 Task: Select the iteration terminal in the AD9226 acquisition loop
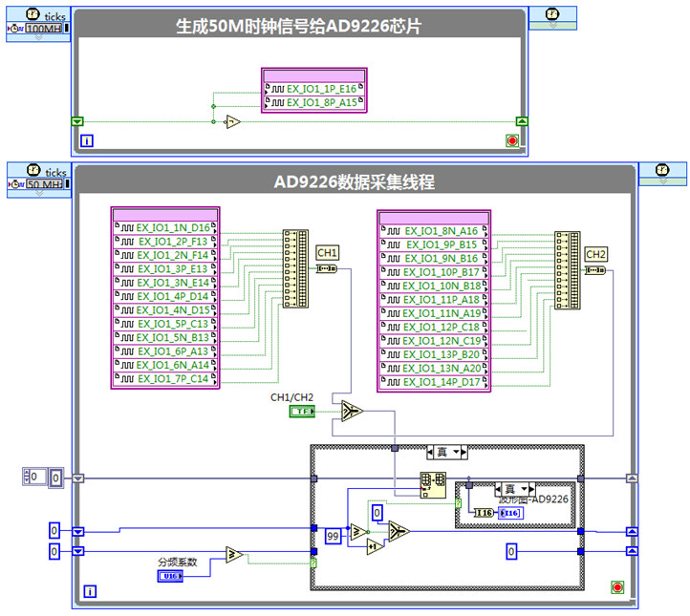click(90, 591)
